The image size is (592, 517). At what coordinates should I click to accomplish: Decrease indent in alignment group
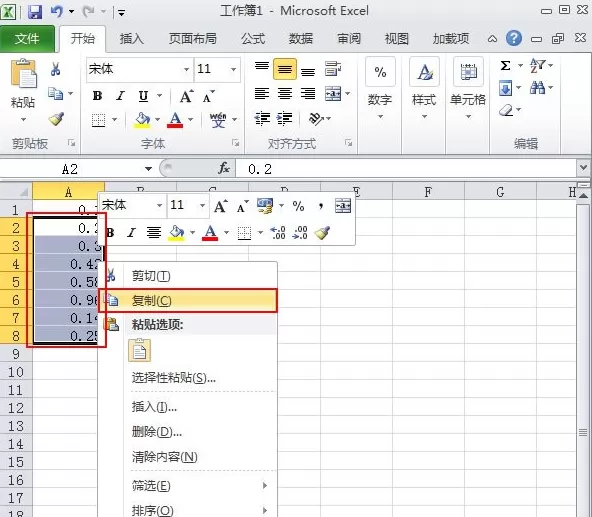point(262,119)
